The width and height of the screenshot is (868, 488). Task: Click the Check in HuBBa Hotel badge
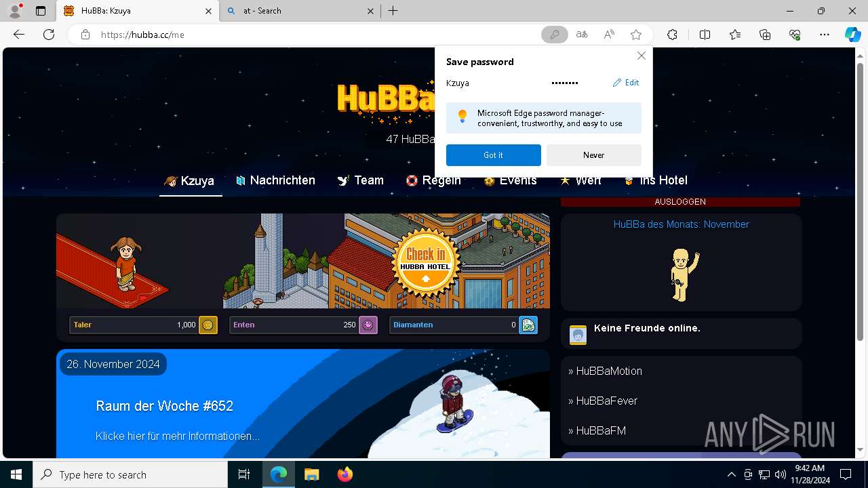coord(425,264)
